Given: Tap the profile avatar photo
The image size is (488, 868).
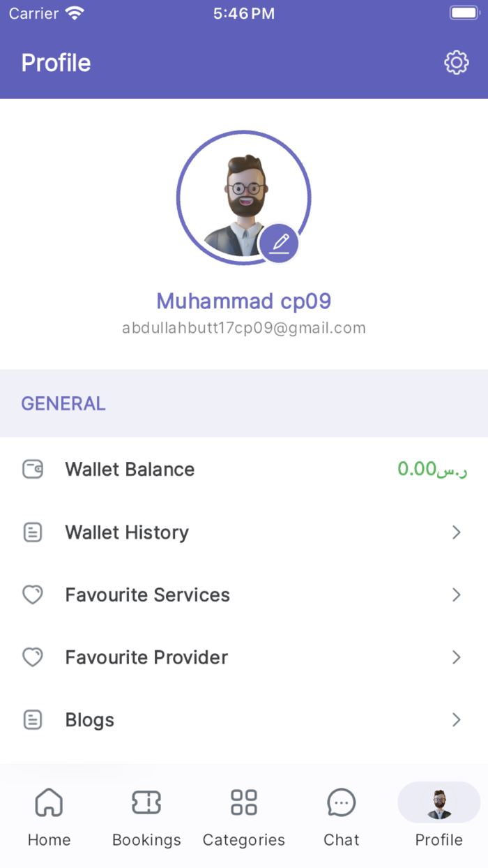Looking at the screenshot, I should pos(243,197).
